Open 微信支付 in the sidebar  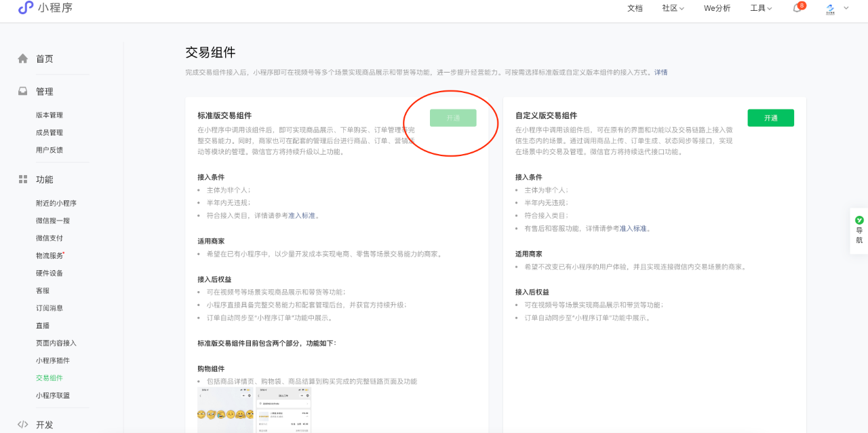(50, 238)
